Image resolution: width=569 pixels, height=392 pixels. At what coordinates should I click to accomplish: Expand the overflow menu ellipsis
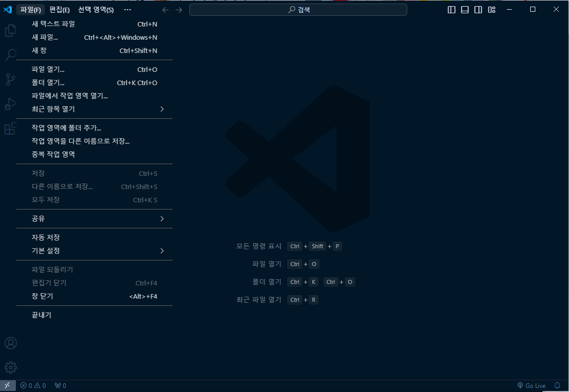pyautogui.click(x=128, y=10)
